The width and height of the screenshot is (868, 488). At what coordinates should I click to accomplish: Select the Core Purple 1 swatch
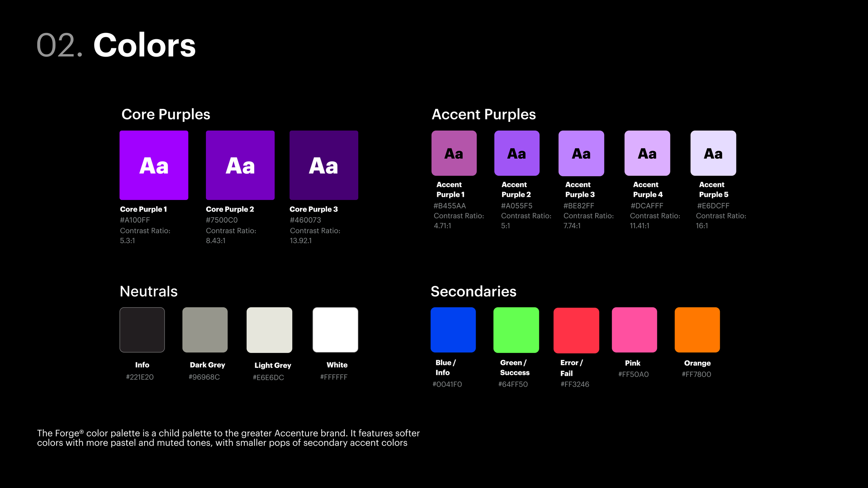(154, 165)
